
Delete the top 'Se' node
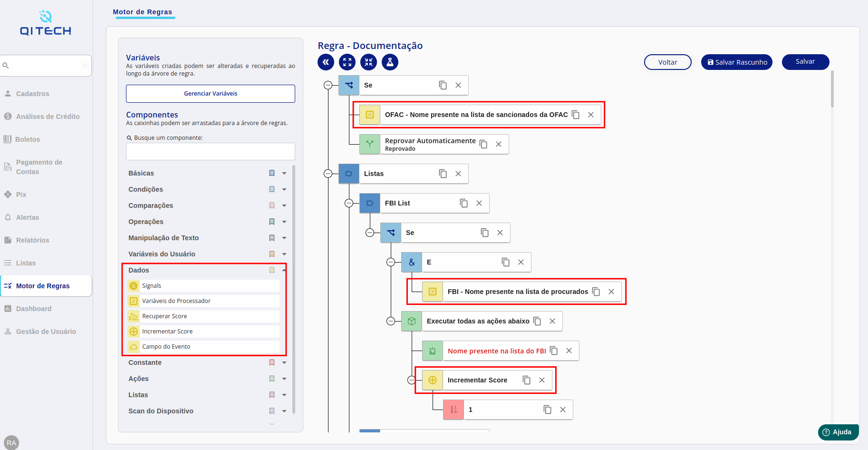click(458, 85)
